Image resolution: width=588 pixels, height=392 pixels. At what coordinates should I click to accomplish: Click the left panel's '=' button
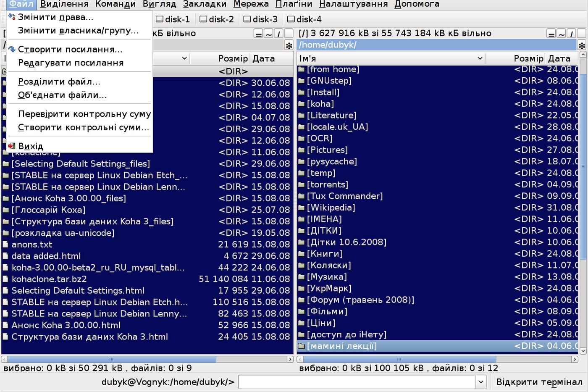(259, 34)
